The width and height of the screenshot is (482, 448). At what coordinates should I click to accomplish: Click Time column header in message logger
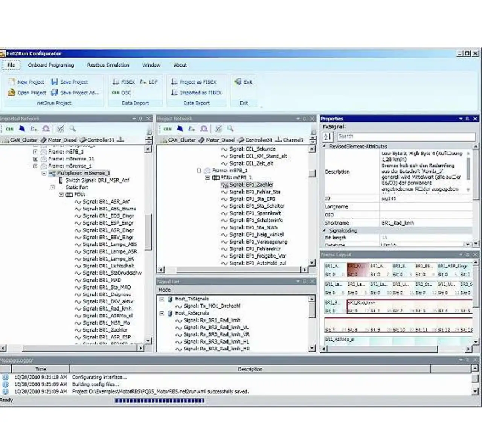tap(40, 369)
